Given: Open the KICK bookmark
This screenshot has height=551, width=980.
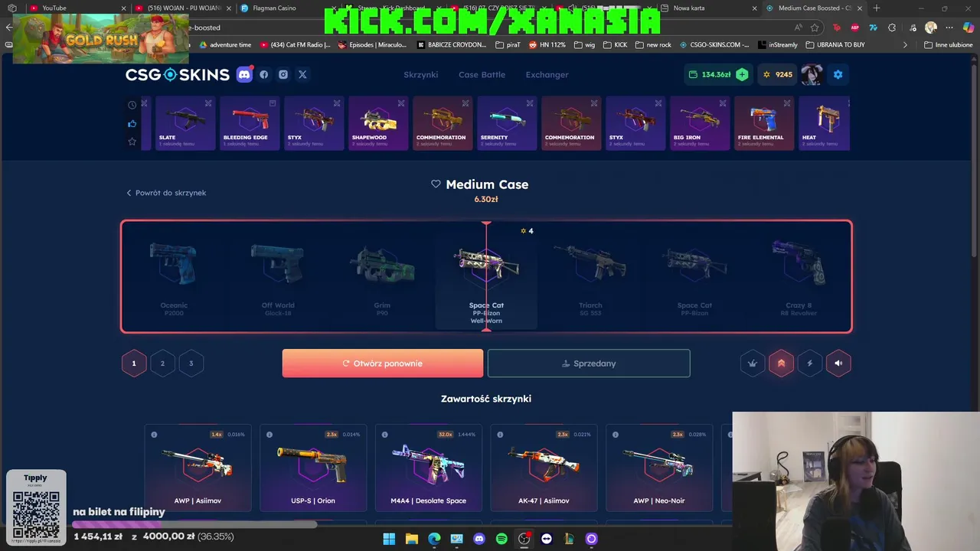Looking at the screenshot, I should click(x=615, y=44).
